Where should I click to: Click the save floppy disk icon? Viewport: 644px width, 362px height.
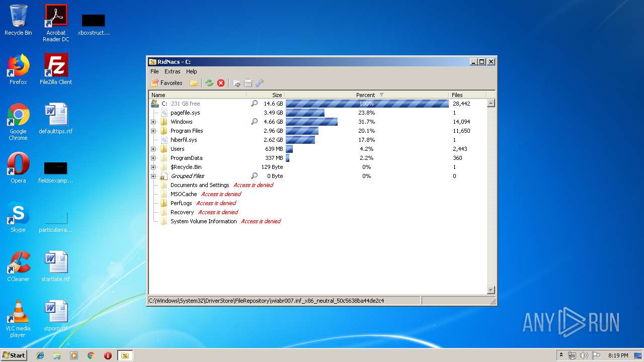248,83
